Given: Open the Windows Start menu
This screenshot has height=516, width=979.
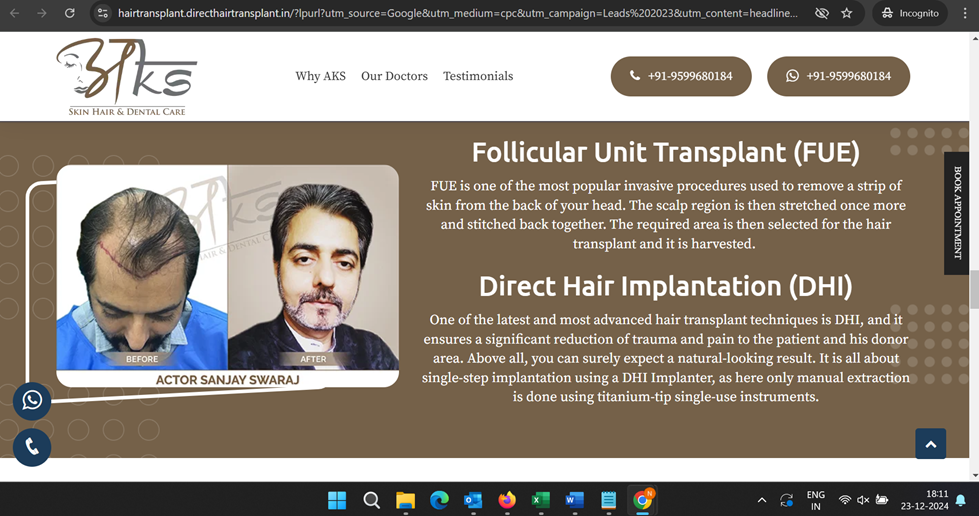Looking at the screenshot, I should (x=337, y=500).
